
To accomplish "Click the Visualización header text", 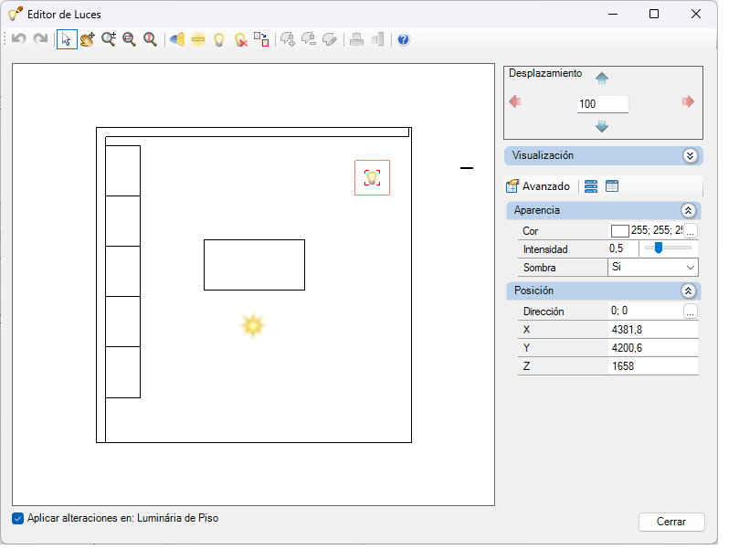I will (543, 155).
